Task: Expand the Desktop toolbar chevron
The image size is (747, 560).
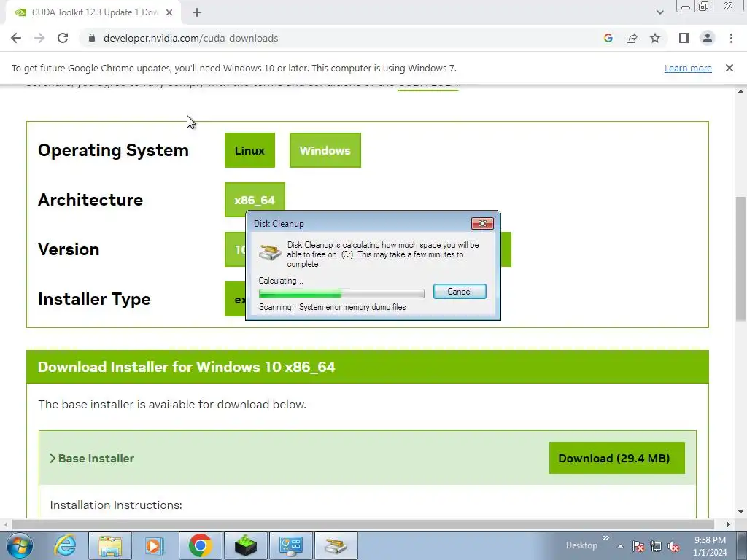Action: coord(606,538)
